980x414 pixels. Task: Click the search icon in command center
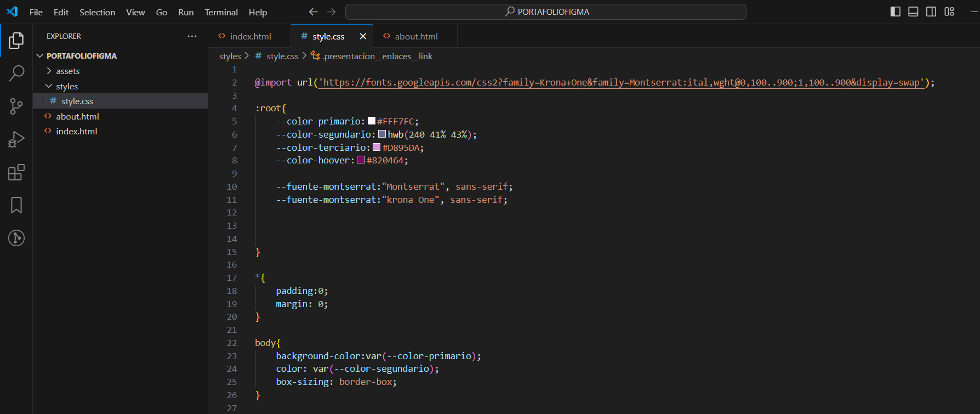[x=510, y=12]
